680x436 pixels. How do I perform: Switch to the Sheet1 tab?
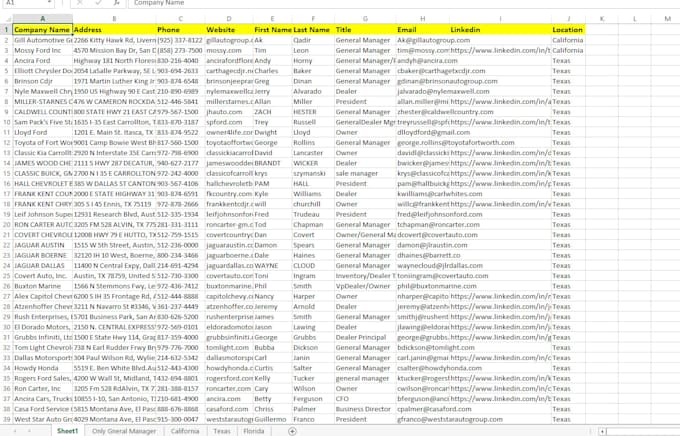[68, 431]
